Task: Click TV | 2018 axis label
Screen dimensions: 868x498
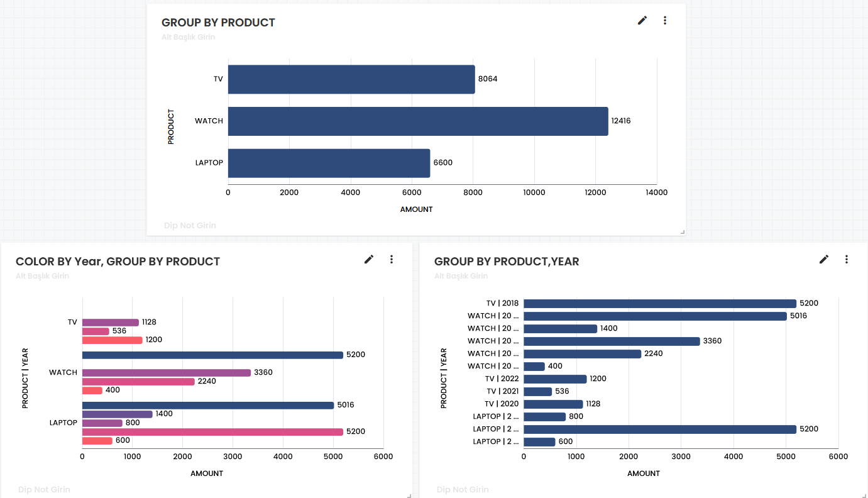Action: (503, 303)
